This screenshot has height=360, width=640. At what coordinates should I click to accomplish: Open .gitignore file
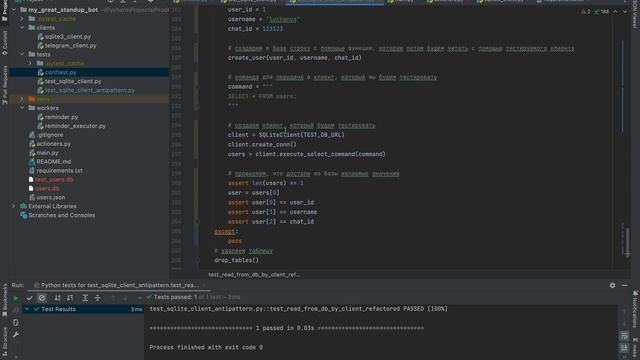pyautogui.click(x=50, y=135)
